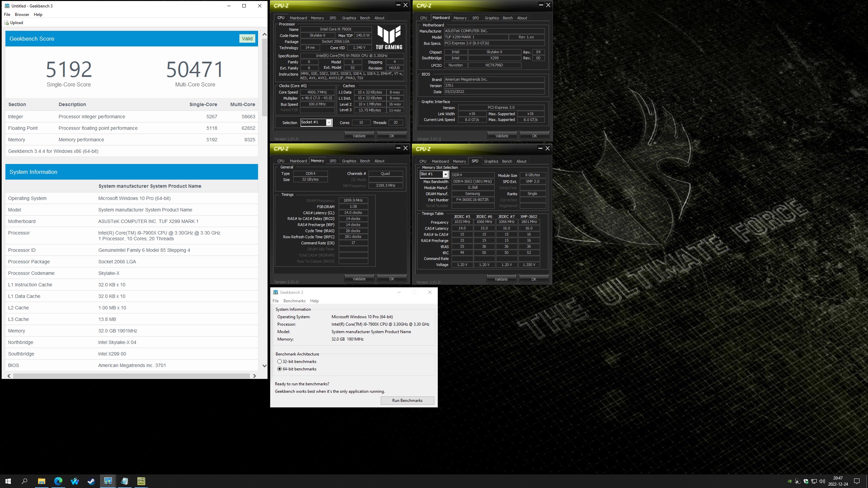
Task: Open Browser menu in Geekbench results
Action: click(x=22, y=15)
